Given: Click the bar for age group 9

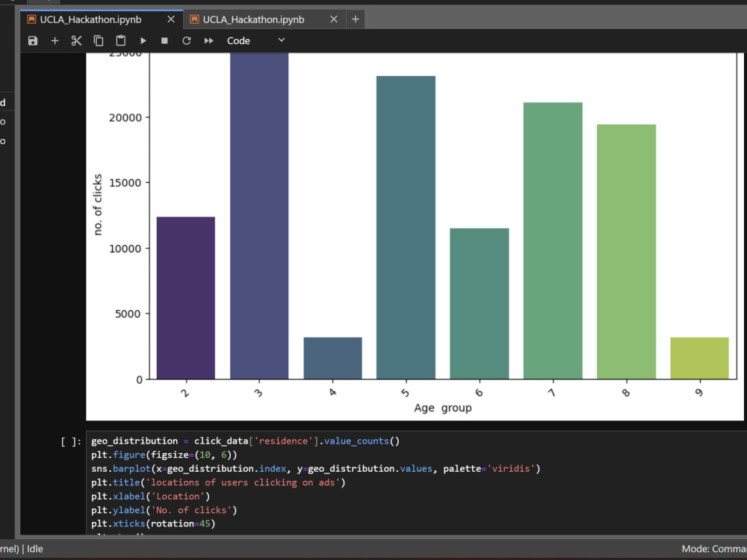Looking at the screenshot, I should 699,358.
